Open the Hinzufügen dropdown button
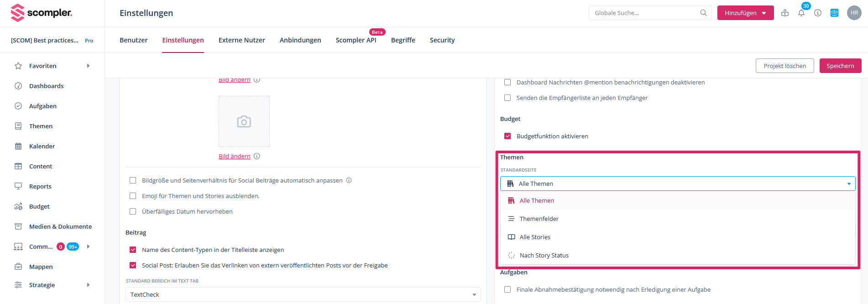This screenshot has width=868, height=304. pos(745,13)
